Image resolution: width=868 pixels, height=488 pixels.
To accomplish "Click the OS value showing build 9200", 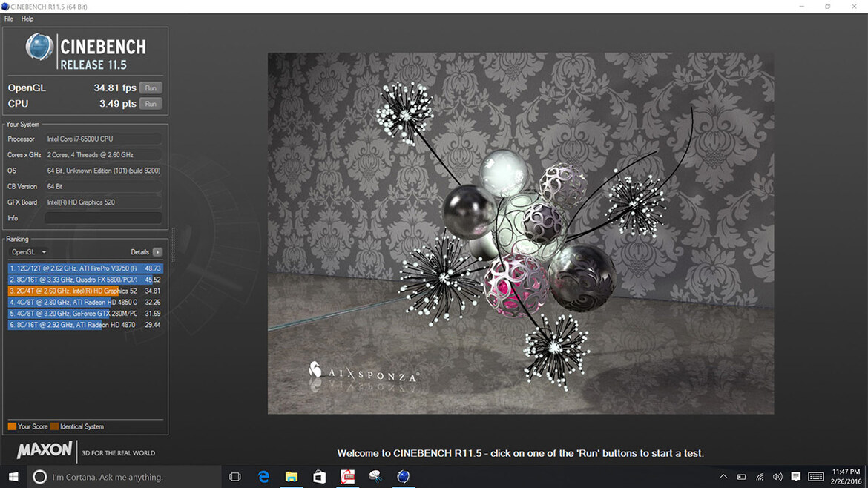I will point(104,171).
